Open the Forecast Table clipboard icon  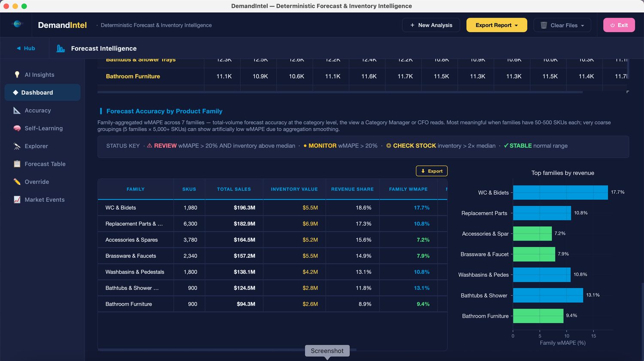(17, 164)
